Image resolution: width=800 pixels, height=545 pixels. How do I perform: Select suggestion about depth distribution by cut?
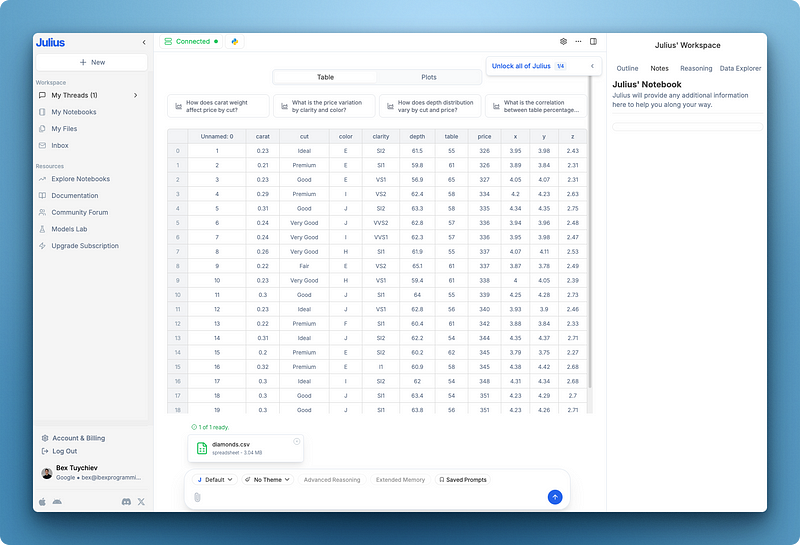(x=430, y=106)
